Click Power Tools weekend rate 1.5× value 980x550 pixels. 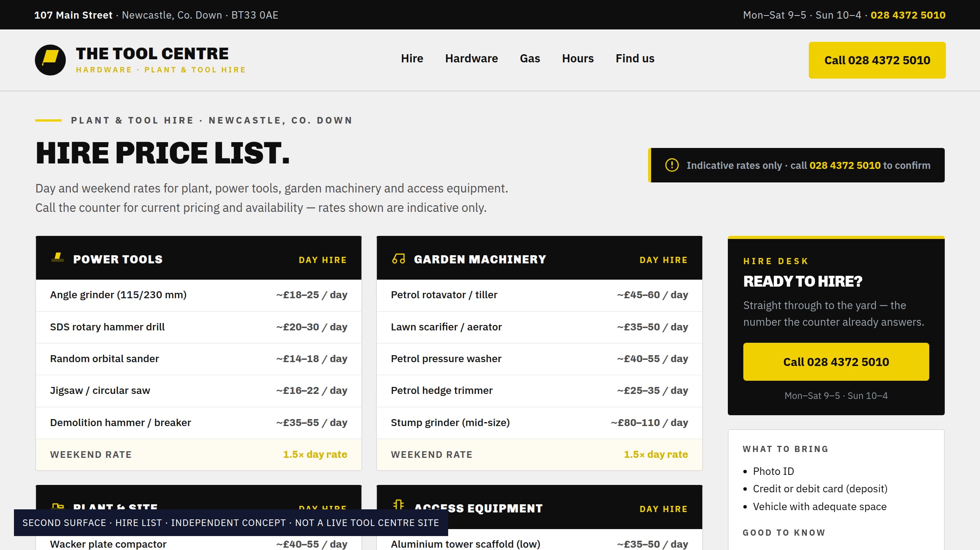pyautogui.click(x=315, y=454)
